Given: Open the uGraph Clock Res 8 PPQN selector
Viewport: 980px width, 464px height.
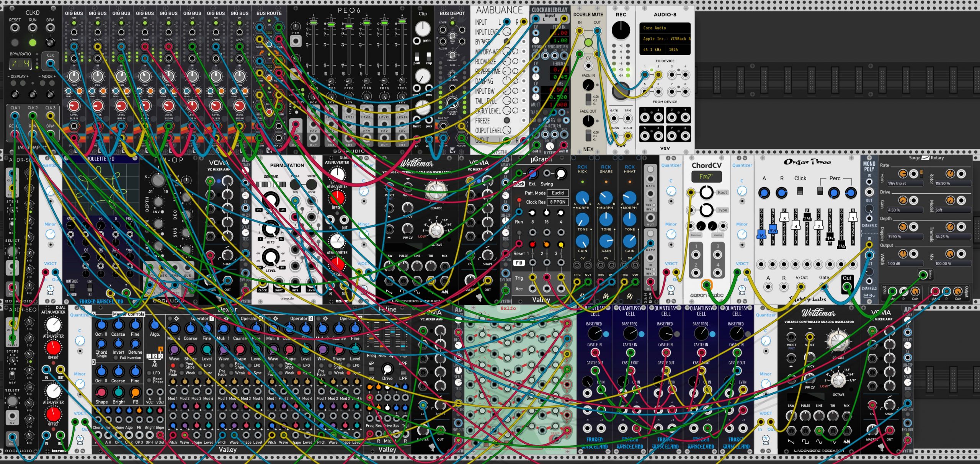Looking at the screenshot, I should [557, 202].
